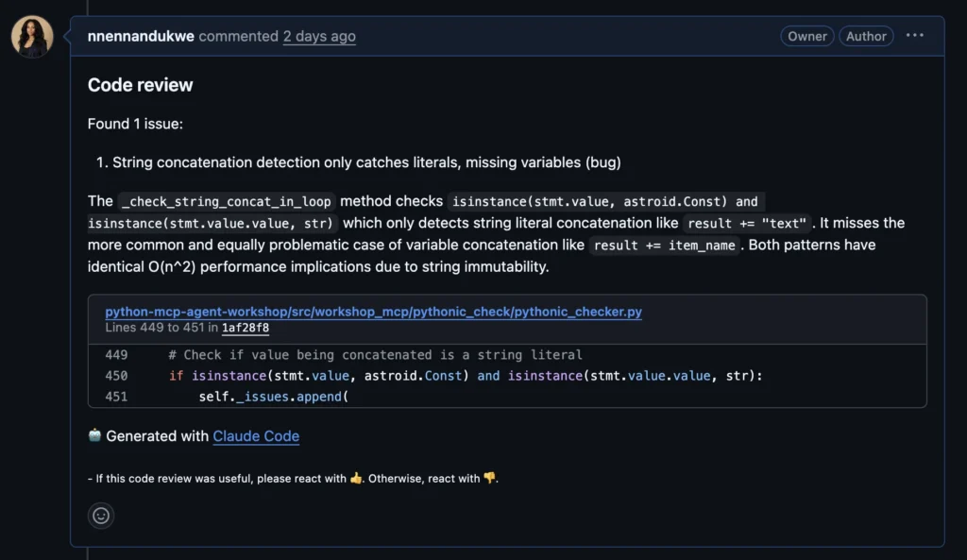This screenshot has height=560, width=967.
Task: Open the comment options three-dot menu
Action: click(914, 36)
